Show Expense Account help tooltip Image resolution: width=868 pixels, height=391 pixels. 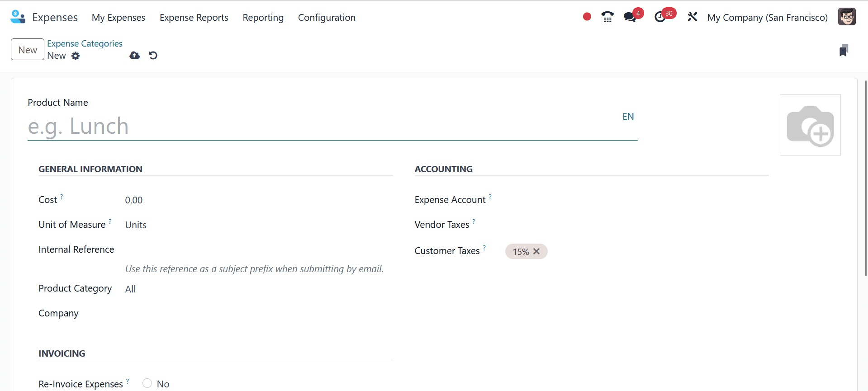click(x=490, y=197)
